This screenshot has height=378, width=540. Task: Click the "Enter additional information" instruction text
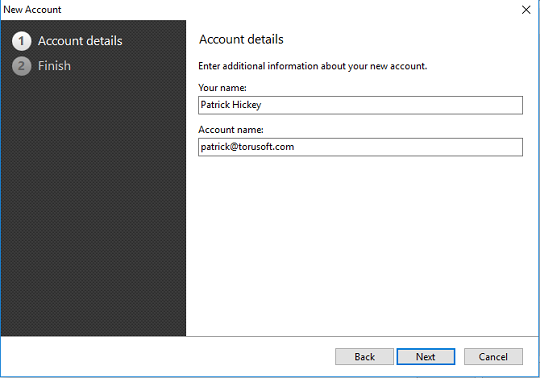coord(313,66)
